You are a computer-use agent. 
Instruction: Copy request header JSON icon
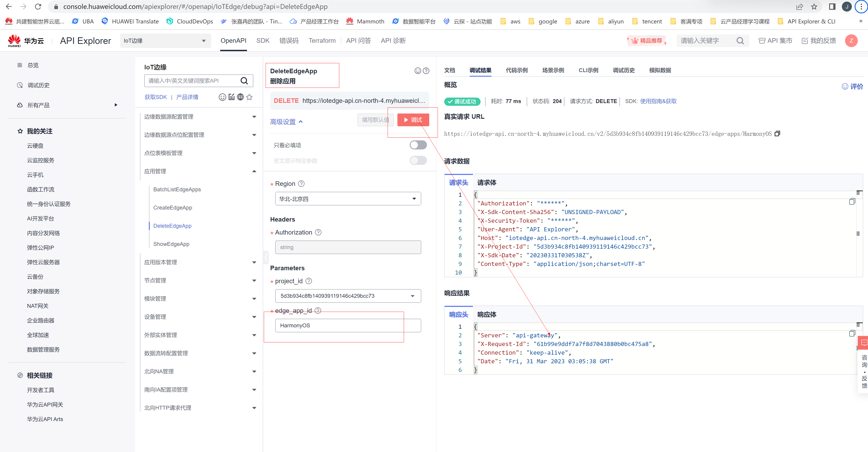[x=852, y=202]
